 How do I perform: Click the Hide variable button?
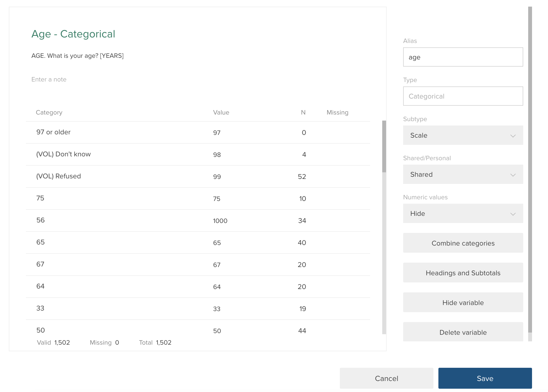click(x=463, y=303)
